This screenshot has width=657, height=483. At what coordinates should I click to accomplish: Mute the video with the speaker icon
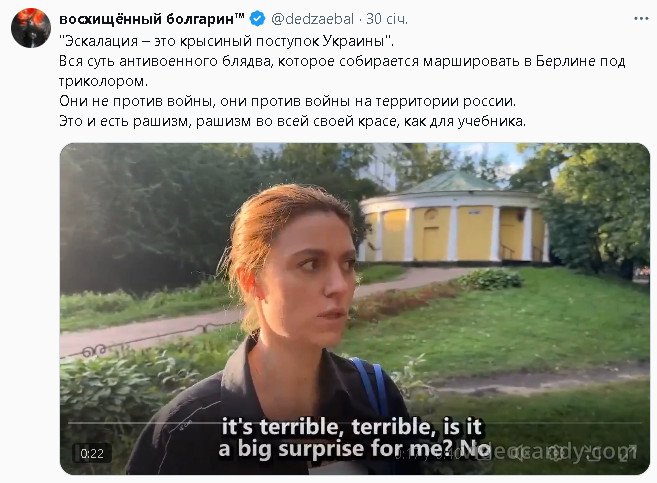pyautogui.click(x=518, y=454)
